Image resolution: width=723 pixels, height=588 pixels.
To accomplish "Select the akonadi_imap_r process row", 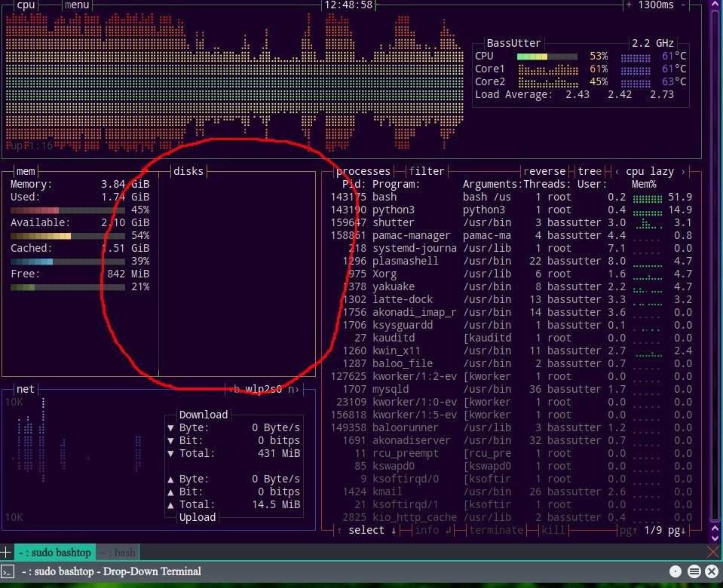I will pyautogui.click(x=511, y=312).
